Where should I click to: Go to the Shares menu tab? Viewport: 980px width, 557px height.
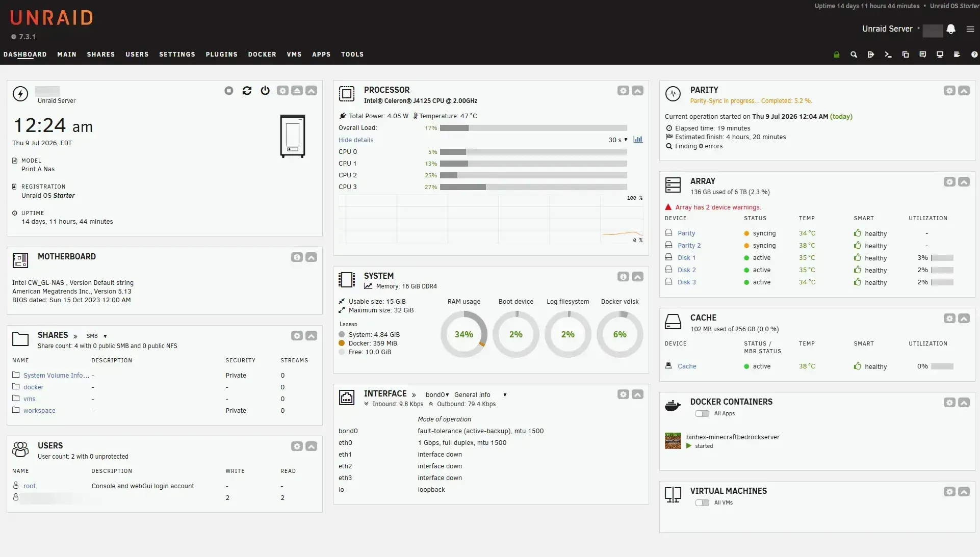101,55
